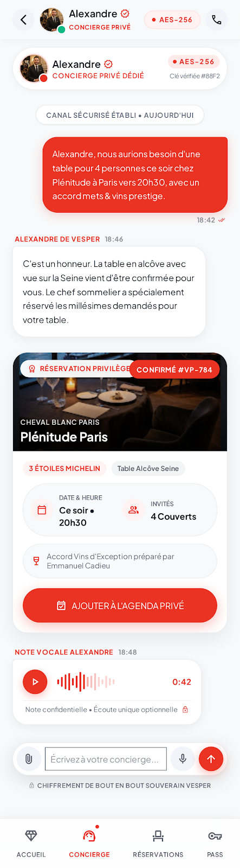Select the Concierge tab
Image resolution: width=240 pixels, height=868 pixels.
coord(89,844)
